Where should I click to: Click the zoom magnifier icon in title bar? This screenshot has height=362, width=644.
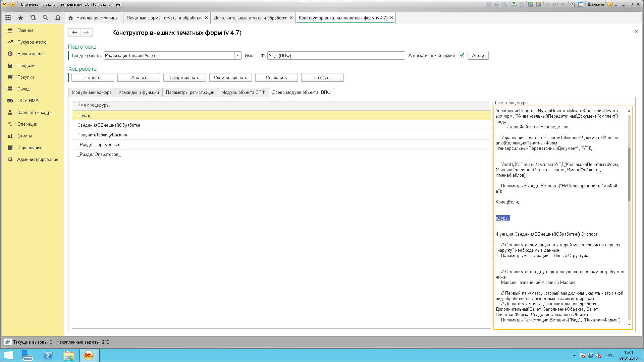click(x=573, y=4)
